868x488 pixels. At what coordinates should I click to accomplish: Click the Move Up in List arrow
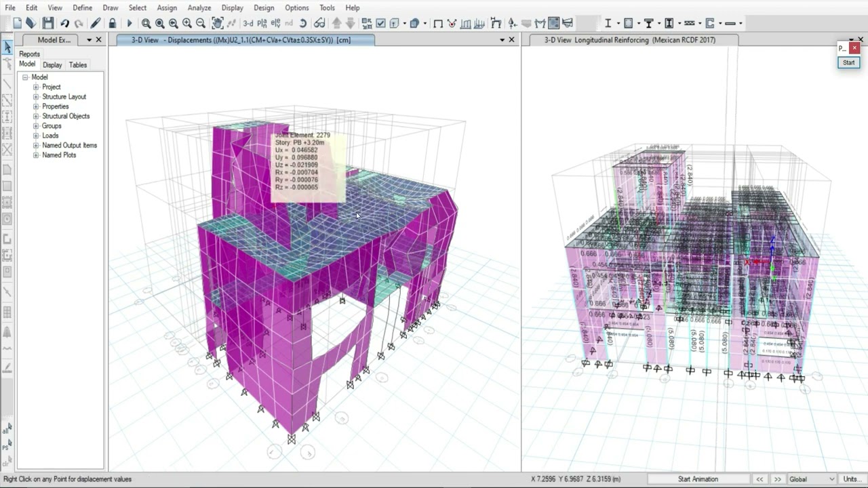336,23
